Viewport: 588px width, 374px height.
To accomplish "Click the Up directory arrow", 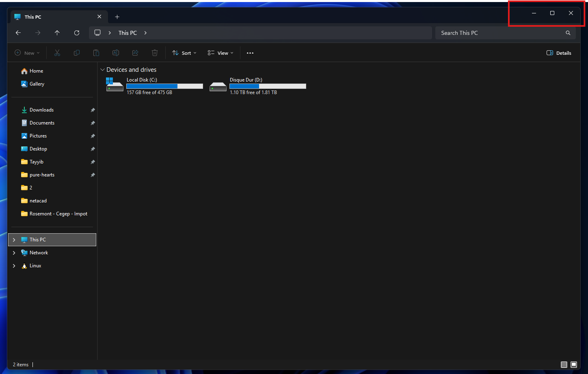I will pos(57,33).
